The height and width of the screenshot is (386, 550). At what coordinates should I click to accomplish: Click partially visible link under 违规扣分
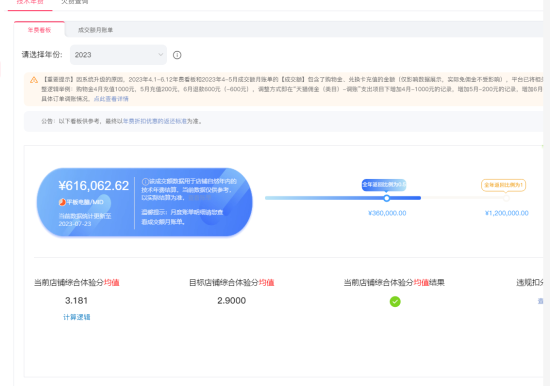pyautogui.click(x=540, y=301)
